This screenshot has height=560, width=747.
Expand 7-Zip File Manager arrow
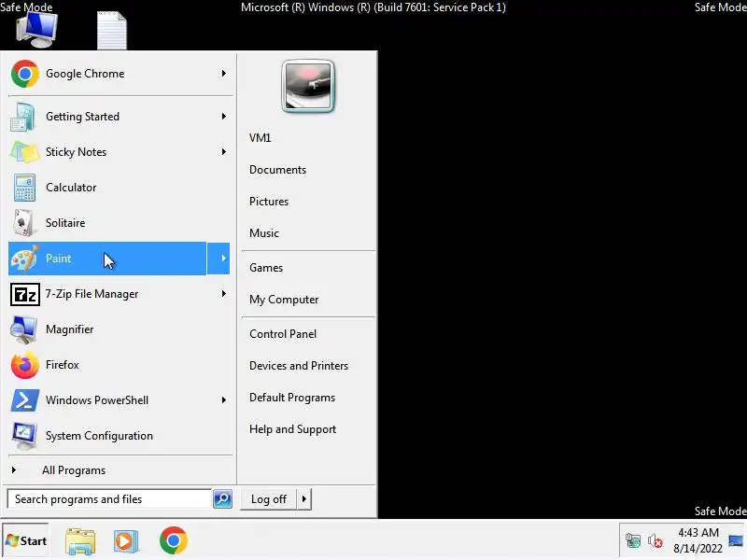point(223,293)
